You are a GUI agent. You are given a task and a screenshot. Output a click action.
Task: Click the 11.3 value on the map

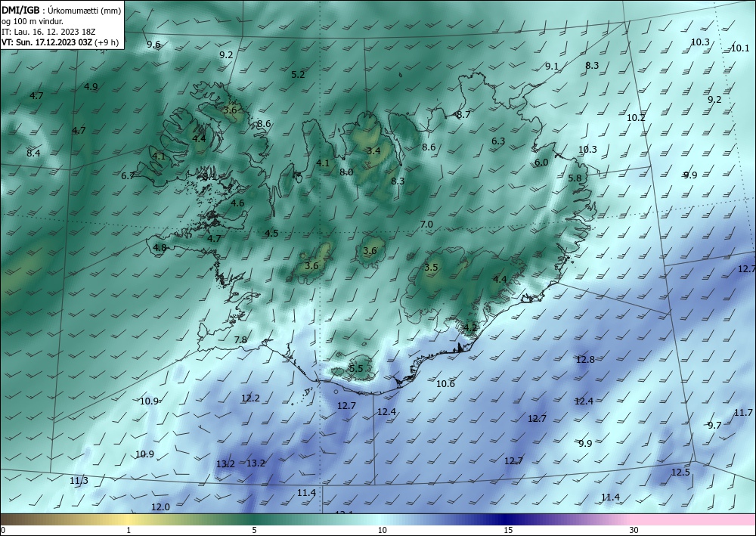pyautogui.click(x=79, y=481)
